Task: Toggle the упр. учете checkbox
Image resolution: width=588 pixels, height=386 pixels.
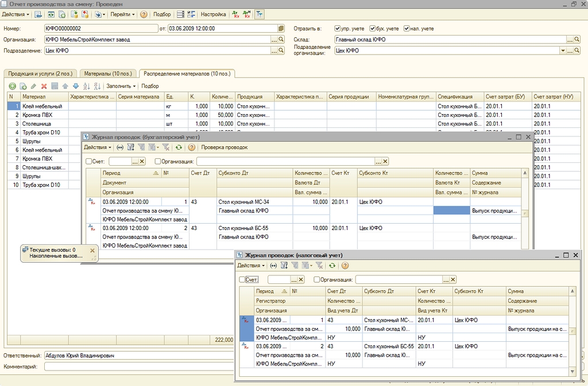Action: pyautogui.click(x=338, y=28)
